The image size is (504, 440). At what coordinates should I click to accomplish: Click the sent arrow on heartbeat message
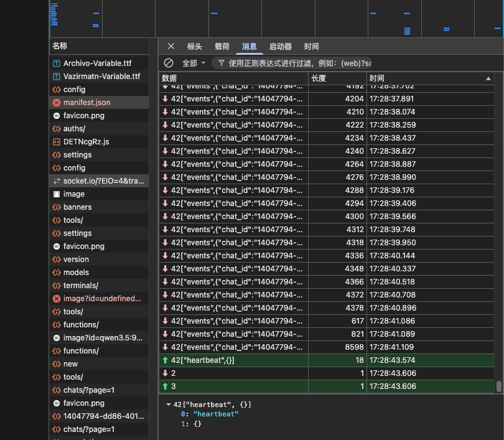165,360
